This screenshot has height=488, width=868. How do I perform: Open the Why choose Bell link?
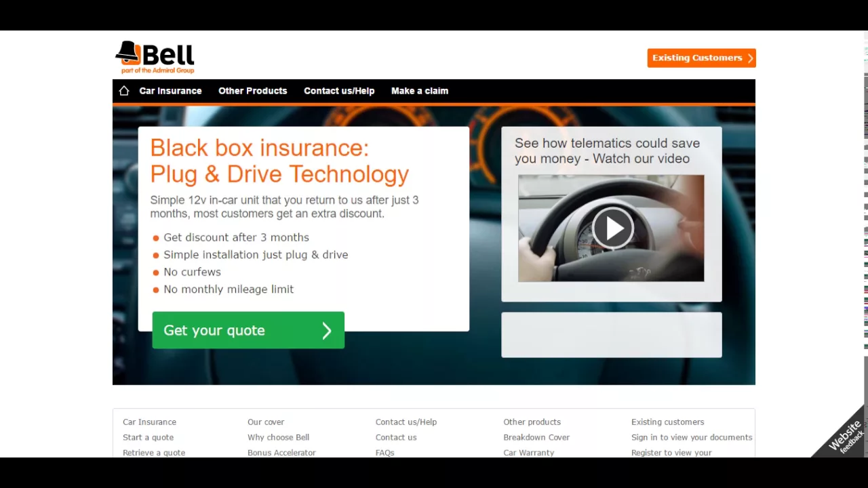(x=278, y=437)
